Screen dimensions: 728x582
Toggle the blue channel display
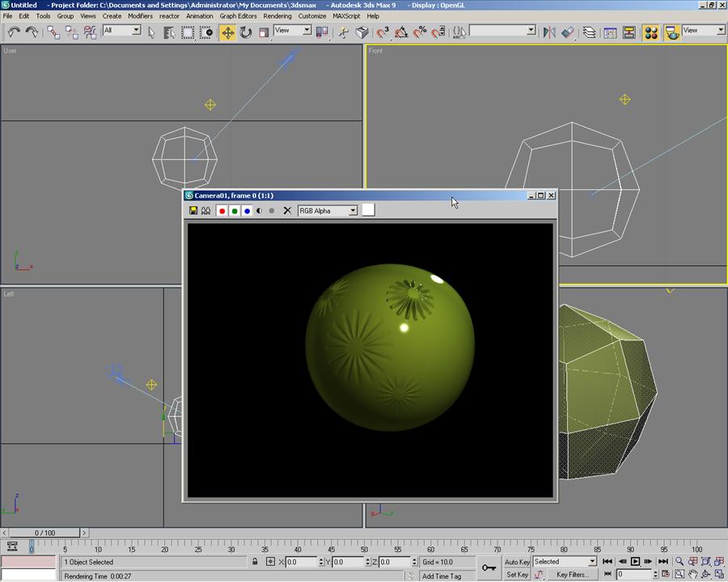[x=247, y=211]
